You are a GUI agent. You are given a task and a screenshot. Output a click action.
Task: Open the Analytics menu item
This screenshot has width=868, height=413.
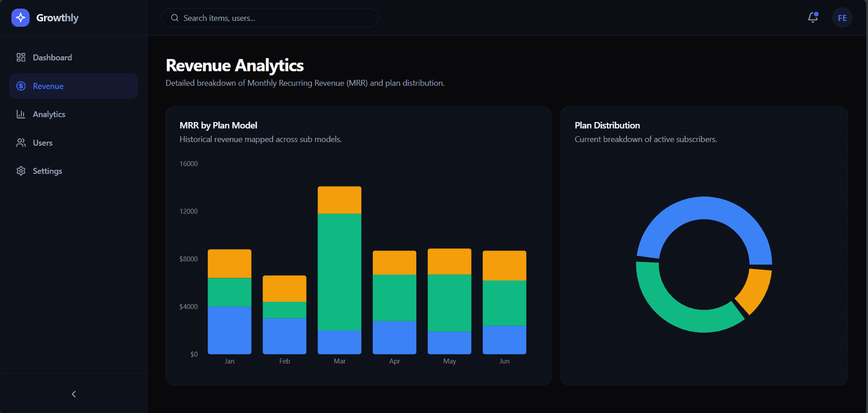[x=49, y=114]
